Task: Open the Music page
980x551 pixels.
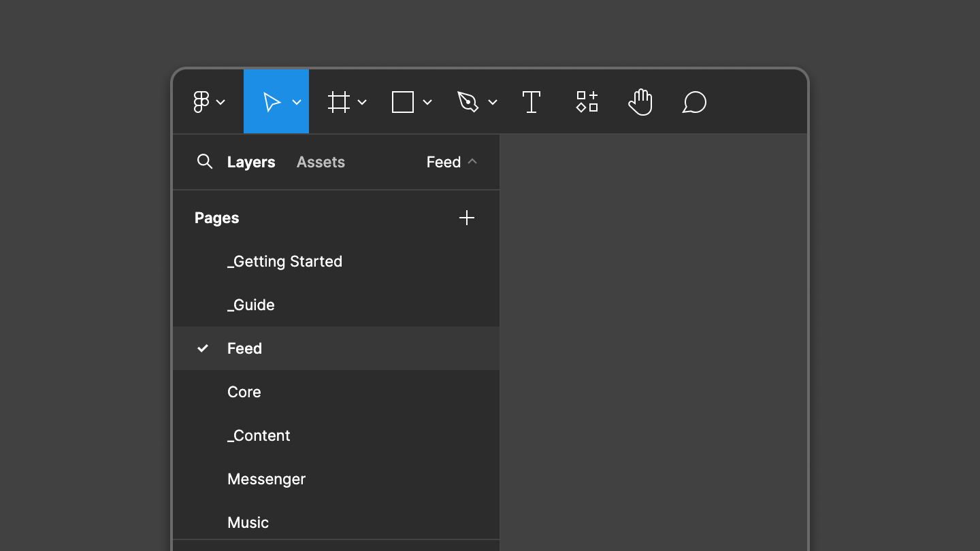Action: coord(336,521)
